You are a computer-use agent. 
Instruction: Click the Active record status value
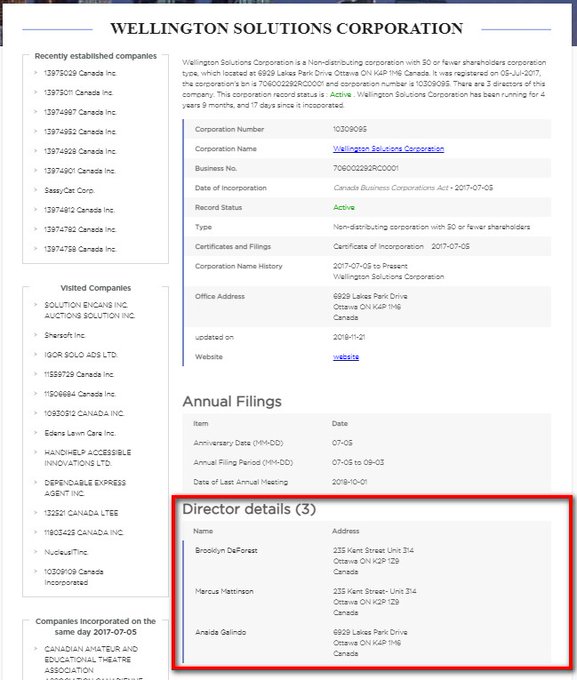coord(344,207)
